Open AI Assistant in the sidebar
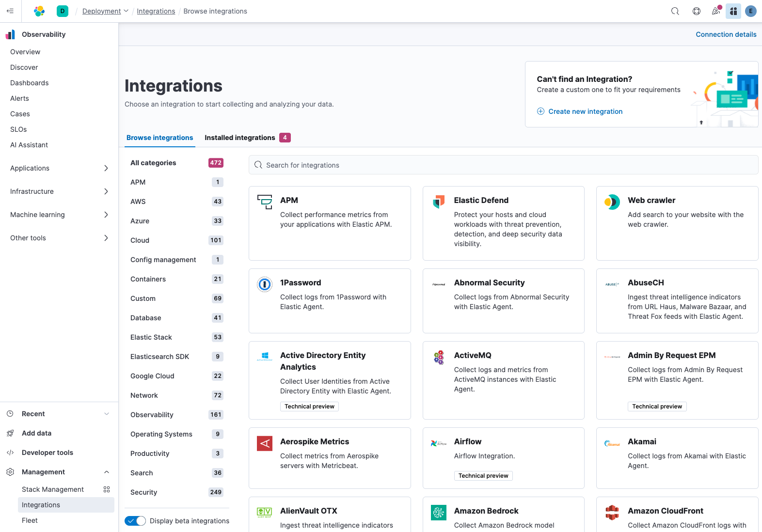762x532 pixels. (x=29, y=145)
